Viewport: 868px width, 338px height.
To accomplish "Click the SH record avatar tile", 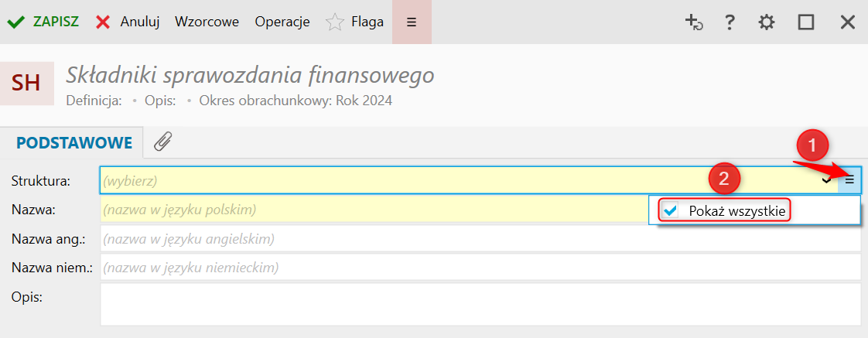I will click(27, 84).
